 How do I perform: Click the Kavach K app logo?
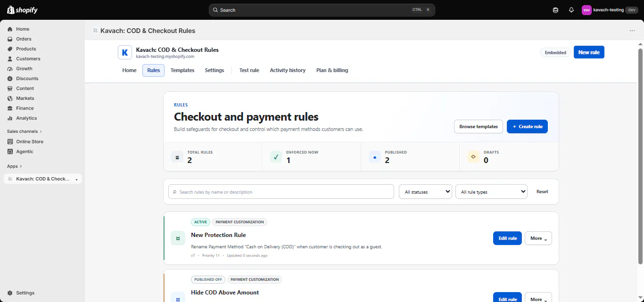(x=125, y=52)
